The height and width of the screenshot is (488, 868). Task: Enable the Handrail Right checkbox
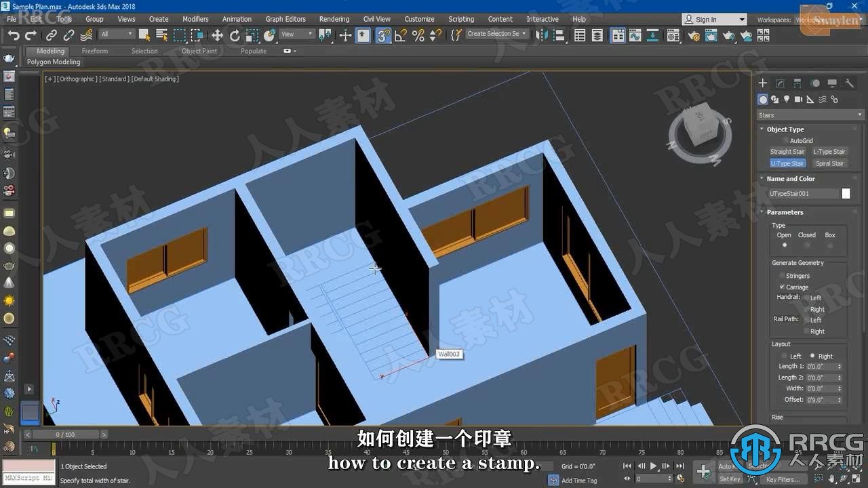point(806,309)
